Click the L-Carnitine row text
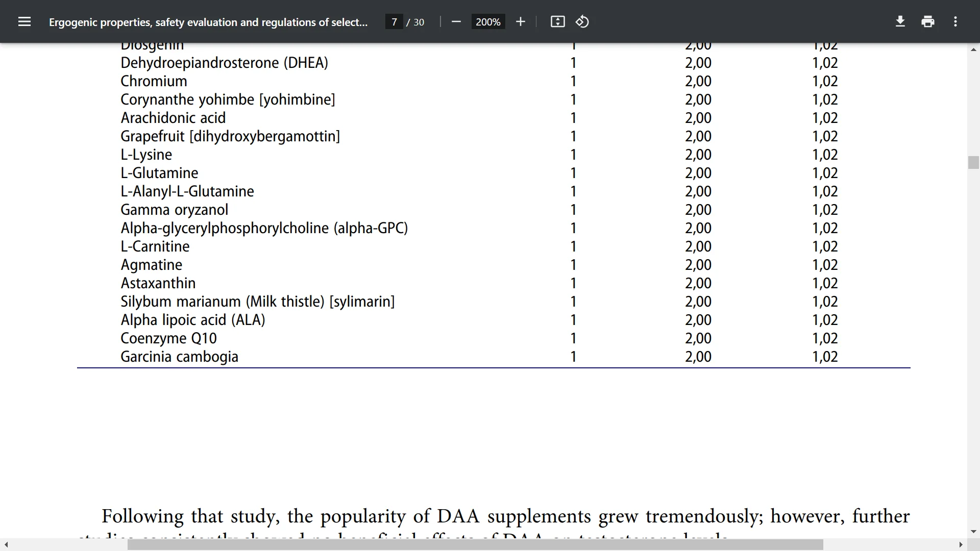This screenshot has height=551, width=980. pos(155,246)
